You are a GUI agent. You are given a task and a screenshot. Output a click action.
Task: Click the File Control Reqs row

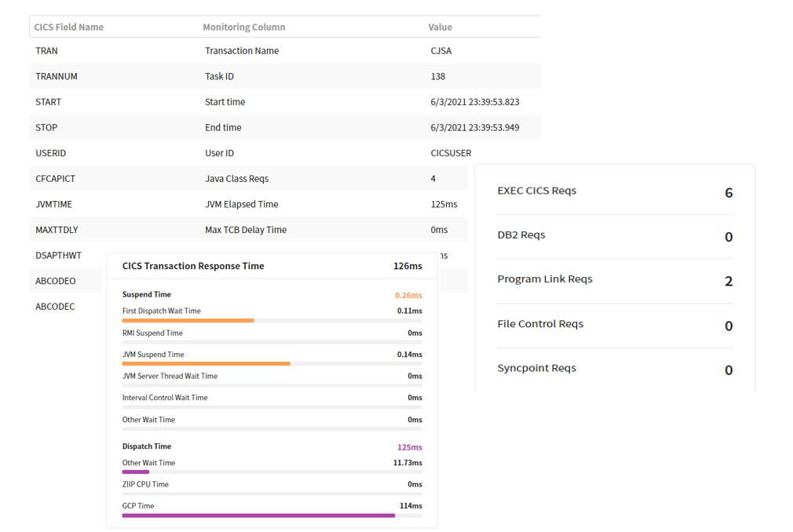tap(540, 324)
